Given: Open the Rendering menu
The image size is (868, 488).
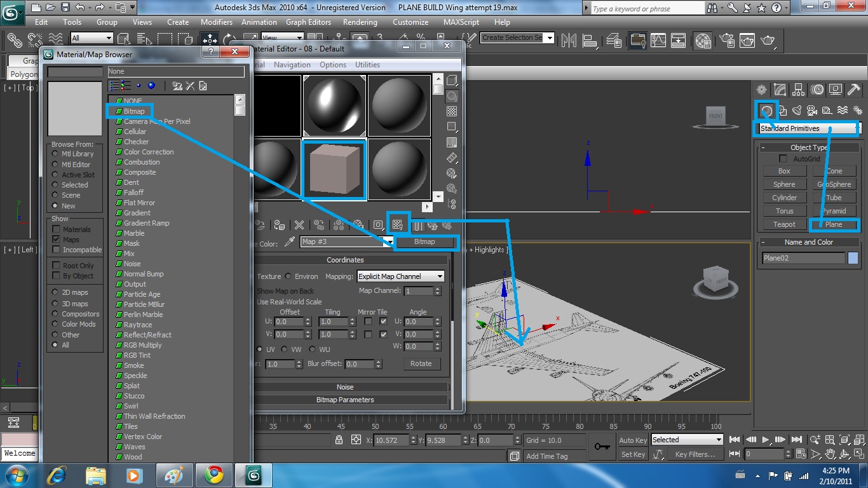Looking at the screenshot, I should (x=360, y=22).
